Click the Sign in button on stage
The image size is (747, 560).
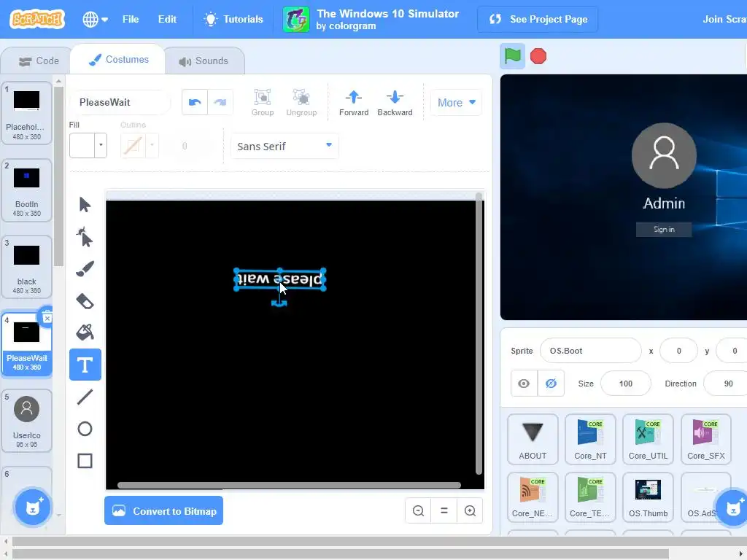[x=664, y=229]
